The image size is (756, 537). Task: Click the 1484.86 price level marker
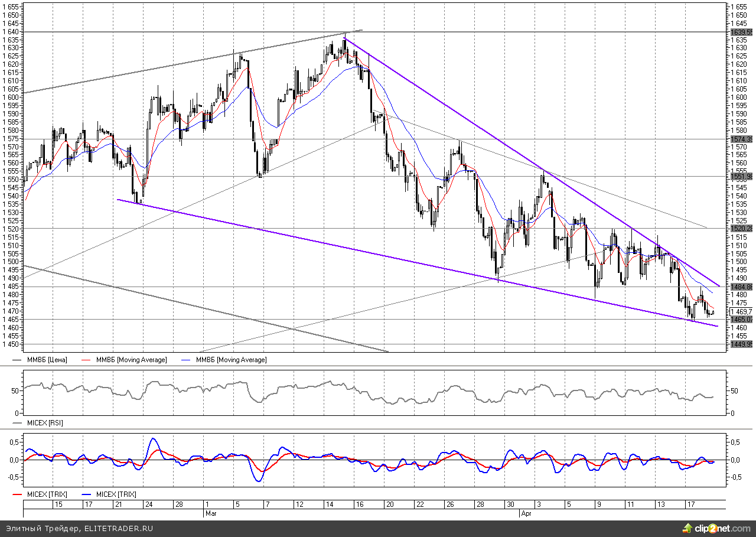click(x=741, y=287)
